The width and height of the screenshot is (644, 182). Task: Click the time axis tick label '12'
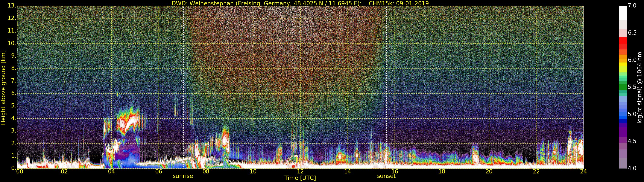pyautogui.click(x=300, y=172)
